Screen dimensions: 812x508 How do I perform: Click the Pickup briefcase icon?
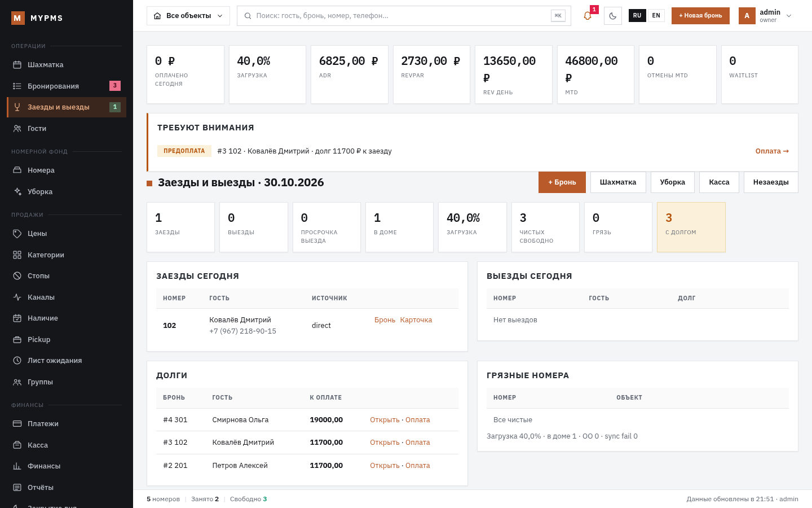tap(17, 340)
